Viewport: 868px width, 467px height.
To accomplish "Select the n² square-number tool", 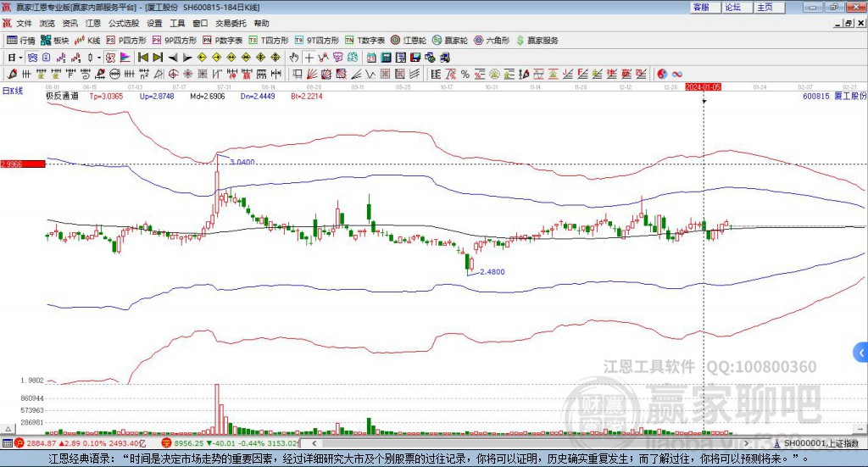I will click(144, 74).
